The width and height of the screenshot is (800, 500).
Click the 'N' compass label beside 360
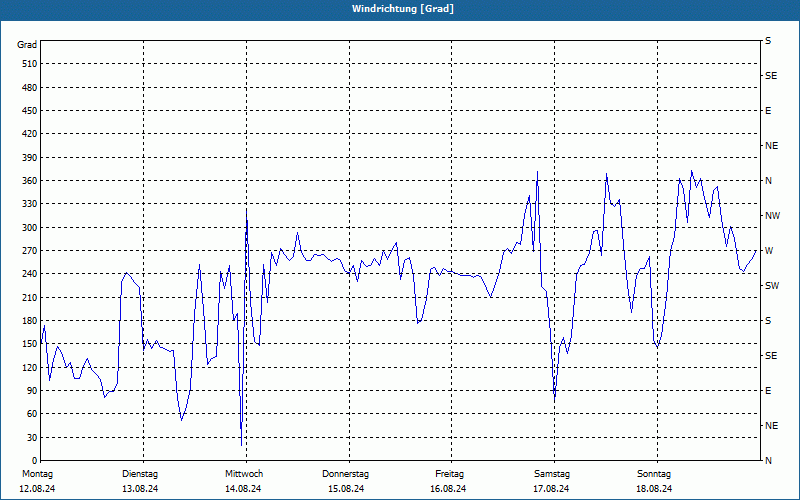point(768,181)
